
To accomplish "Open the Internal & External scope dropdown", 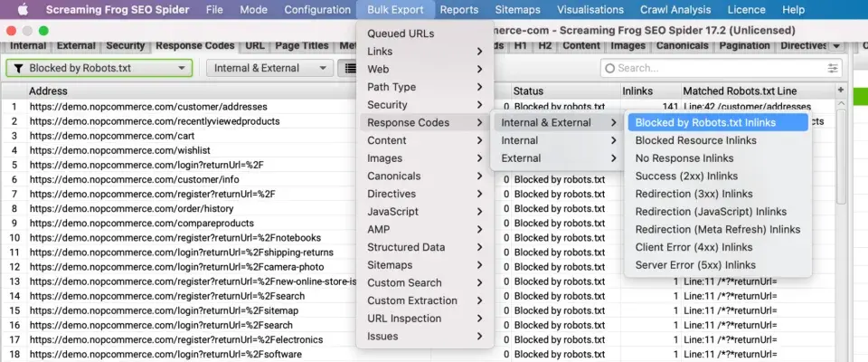I will point(269,68).
